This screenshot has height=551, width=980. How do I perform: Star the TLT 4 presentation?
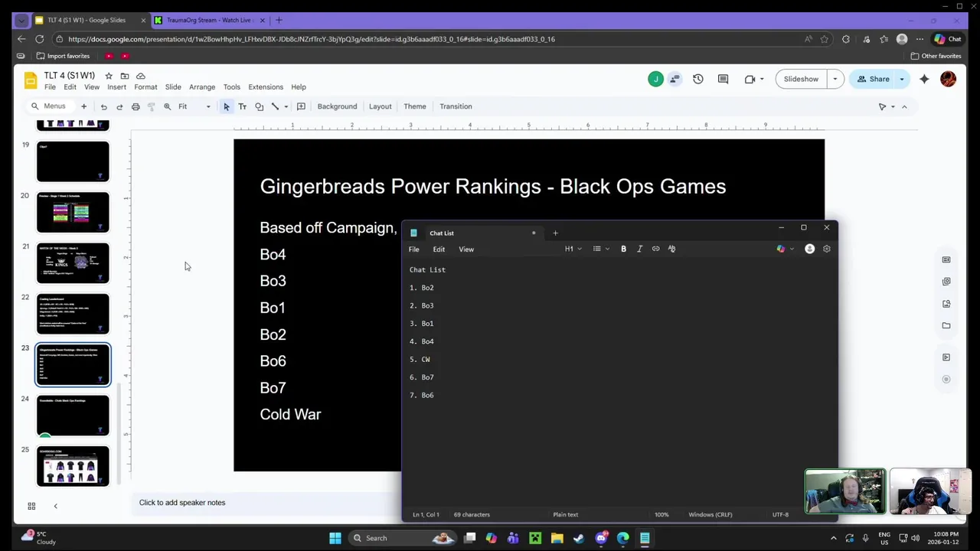tap(109, 76)
